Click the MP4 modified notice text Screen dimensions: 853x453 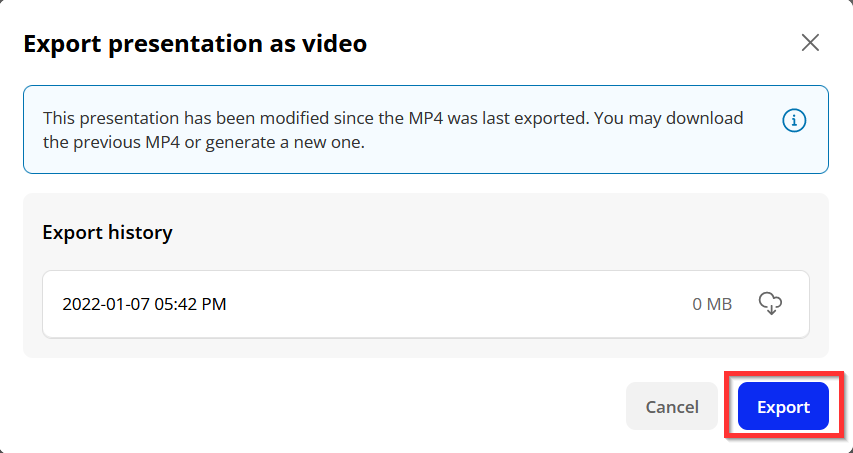(393, 130)
